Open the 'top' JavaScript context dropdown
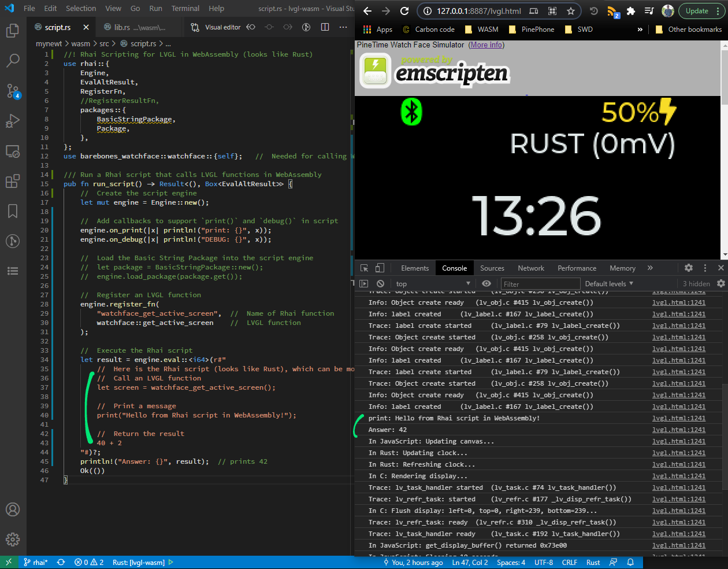Image resolution: width=728 pixels, height=569 pixels. (x=433, y=284)
